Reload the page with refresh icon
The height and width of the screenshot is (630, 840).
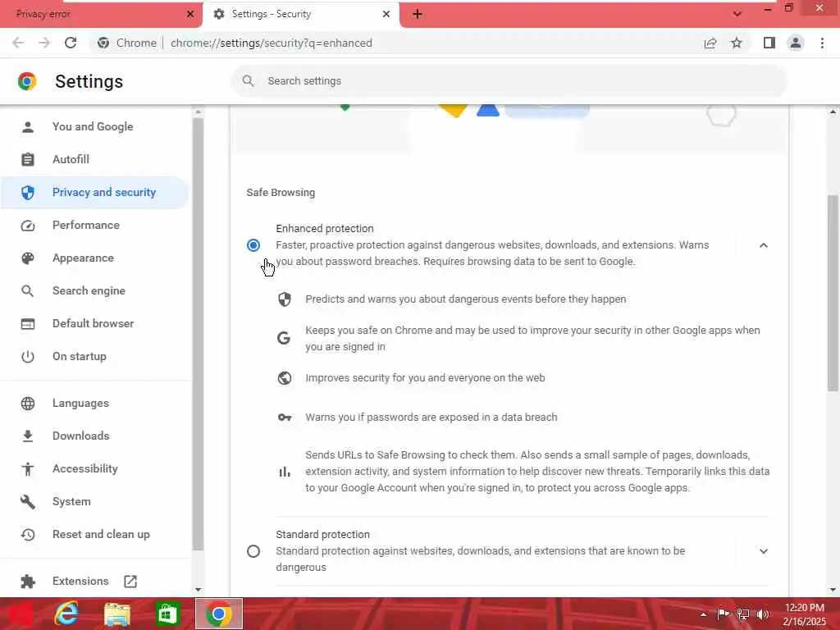coord(71,43)
